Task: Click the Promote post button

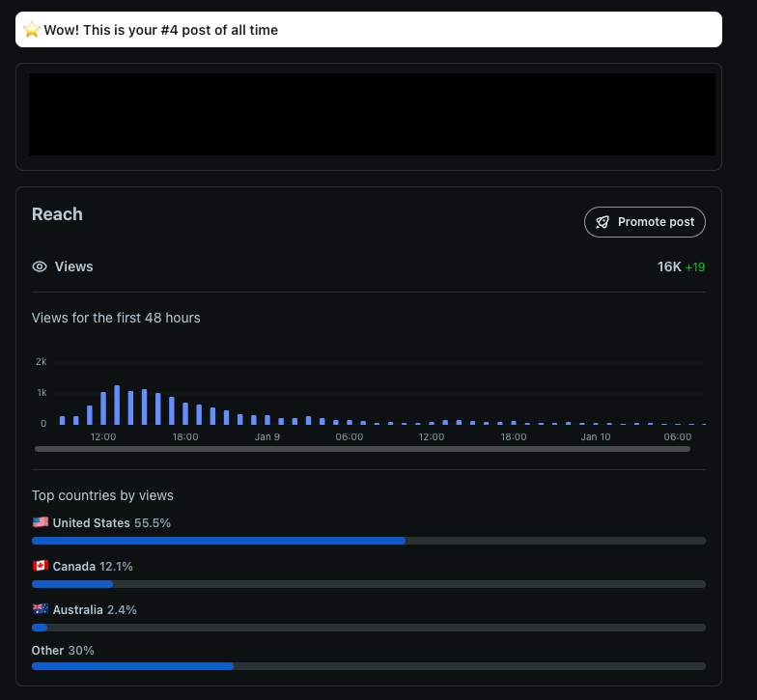Action: coord(645,222)
